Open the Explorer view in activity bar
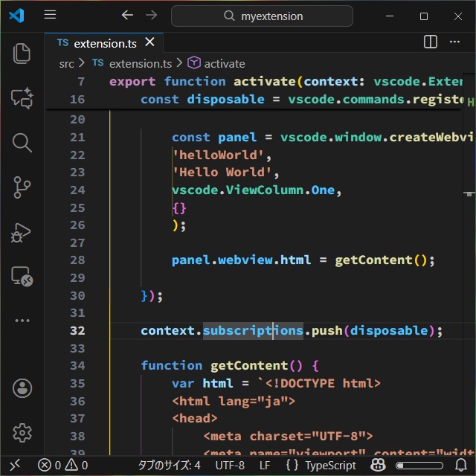 coord(22,53)
